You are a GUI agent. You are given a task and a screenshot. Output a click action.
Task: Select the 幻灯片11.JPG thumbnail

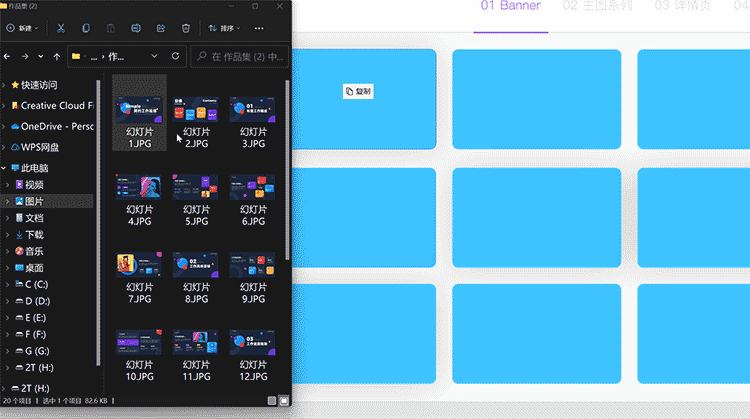point(196,342)
